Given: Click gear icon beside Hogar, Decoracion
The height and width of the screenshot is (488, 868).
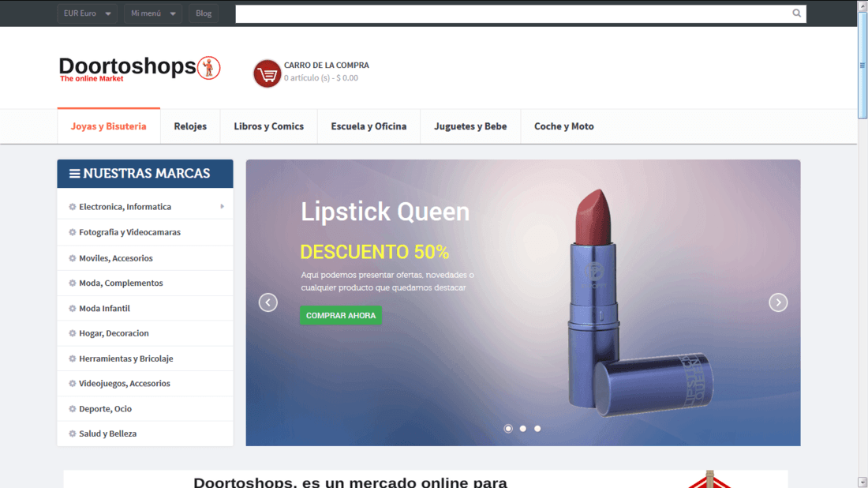Looking at the screenshot, I should pos(73,333).
